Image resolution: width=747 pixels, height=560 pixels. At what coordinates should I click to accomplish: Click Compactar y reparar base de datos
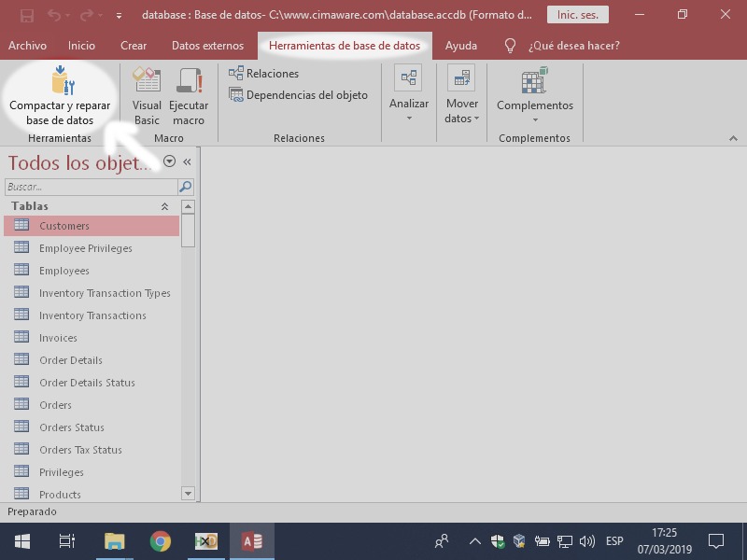[x=60, y=98]
